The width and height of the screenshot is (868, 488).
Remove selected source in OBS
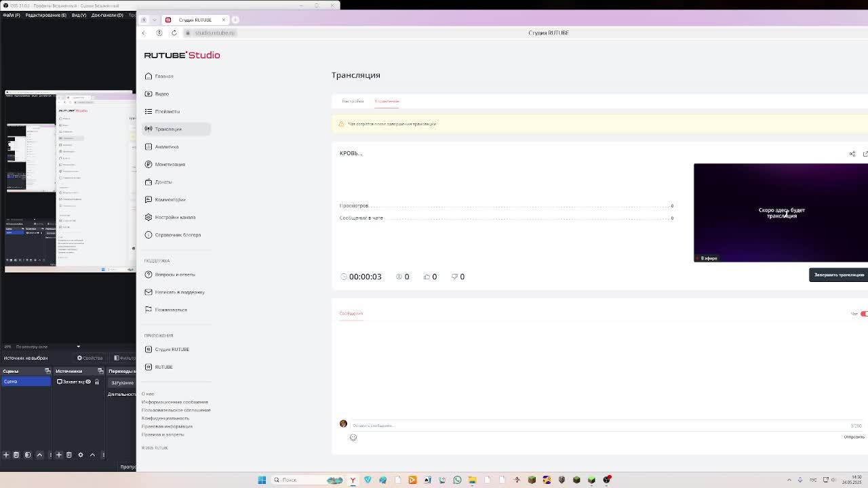pyautogui.click(x=69, y=455)
